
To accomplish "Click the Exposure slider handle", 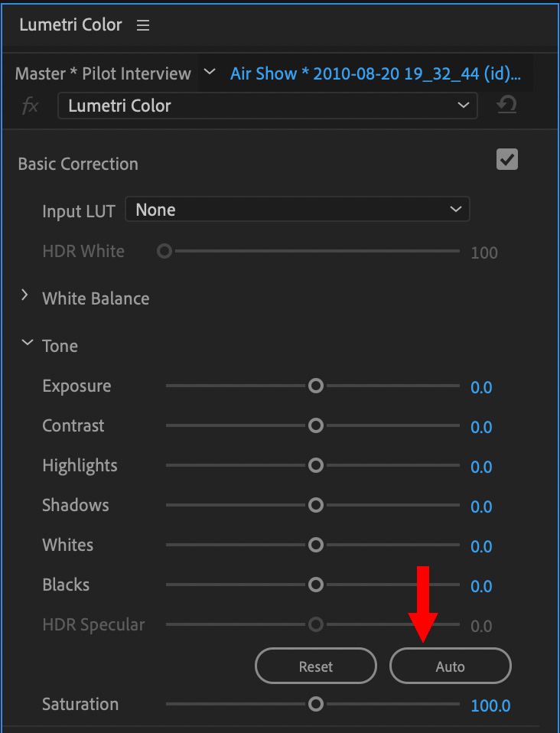I will click(x=316, y=386).
